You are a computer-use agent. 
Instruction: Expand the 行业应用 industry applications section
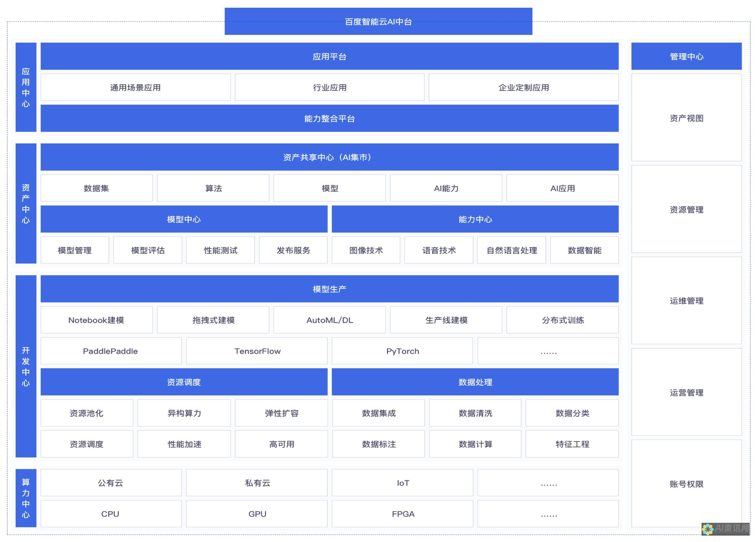[x=329, y=87]
